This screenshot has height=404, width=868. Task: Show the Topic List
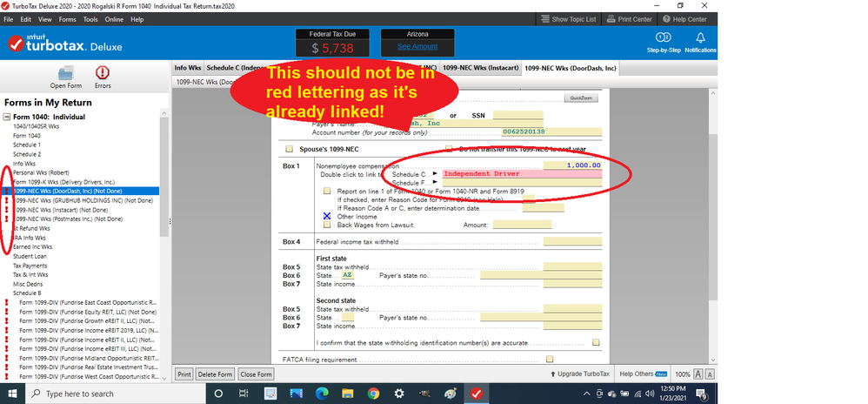pos(568,19)
